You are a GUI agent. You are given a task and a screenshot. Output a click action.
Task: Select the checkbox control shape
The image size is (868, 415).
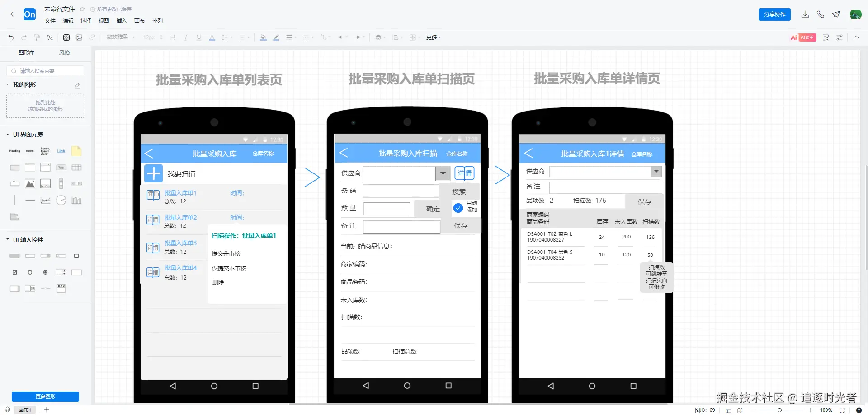click(15, 272)
